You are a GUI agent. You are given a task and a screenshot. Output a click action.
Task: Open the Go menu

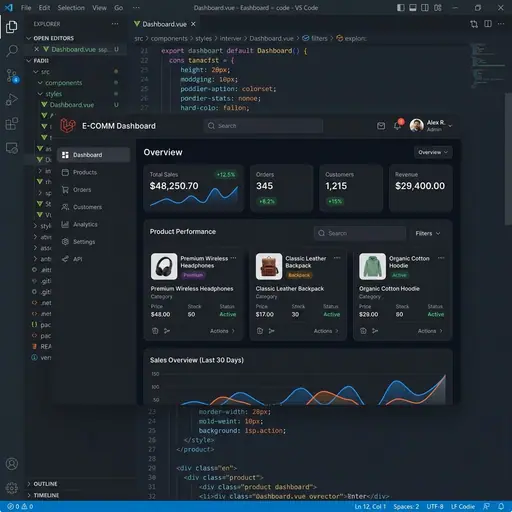click(119, 8)
